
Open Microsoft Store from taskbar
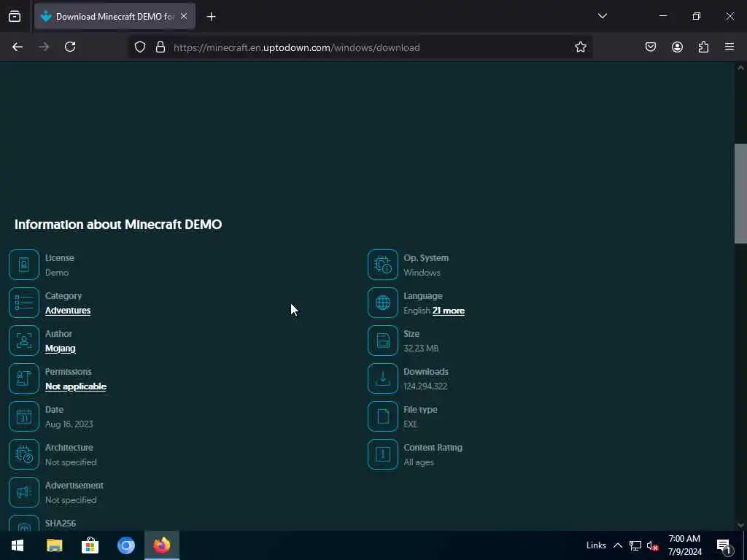coord(90,545)
